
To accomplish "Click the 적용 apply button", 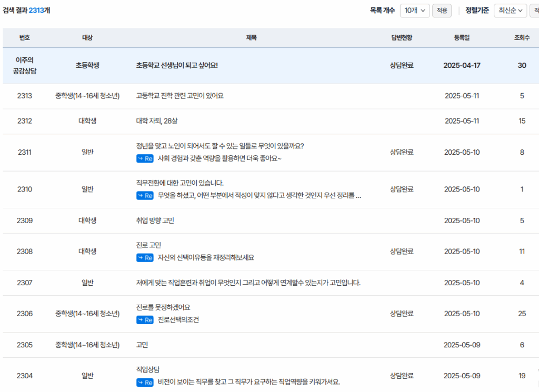I will (x=442, y=11).
